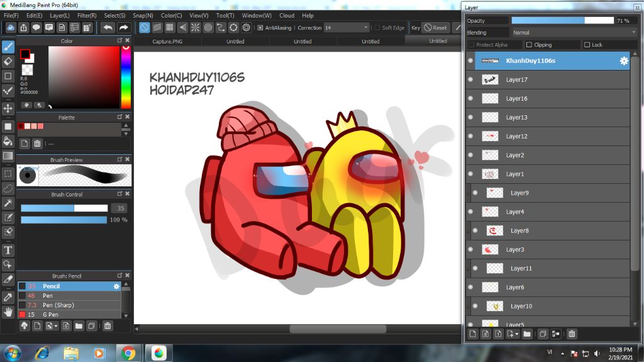This screenshot has width=644, height=362.
Task: Click the Redo arrow in toolbar
Action: pos(123,28)
